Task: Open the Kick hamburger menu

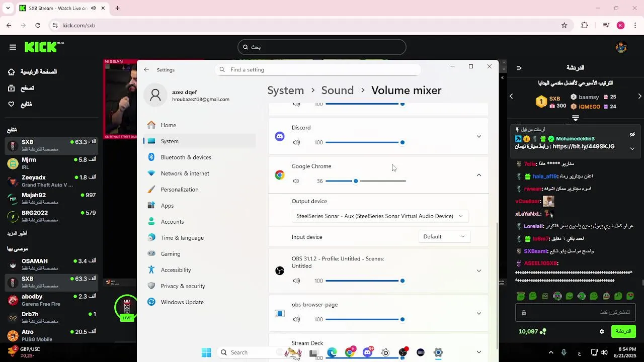Action: coord(13,47)
